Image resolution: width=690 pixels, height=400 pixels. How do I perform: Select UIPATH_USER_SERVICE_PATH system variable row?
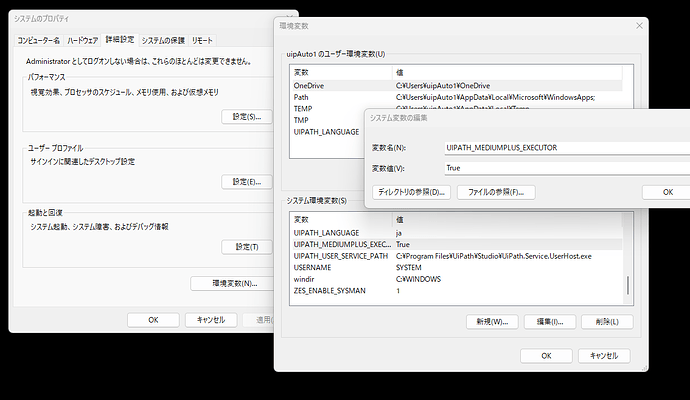(x=456, y=256)
